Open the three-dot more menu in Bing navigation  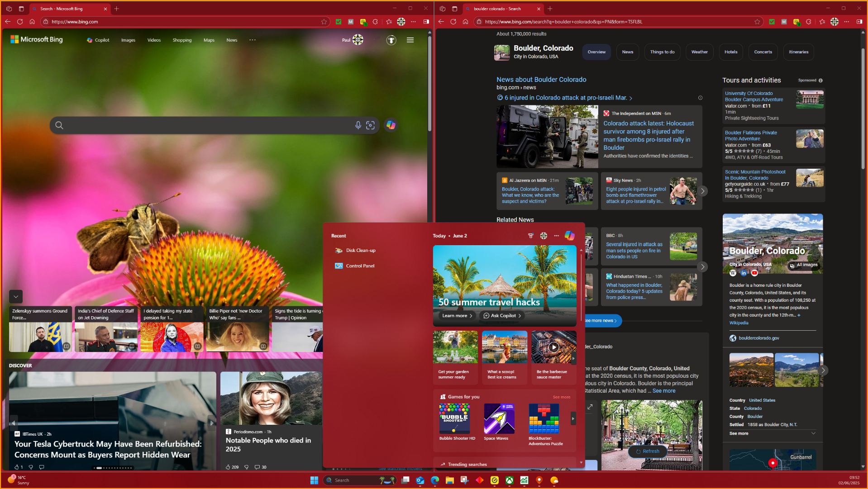(x=253, y=40)
